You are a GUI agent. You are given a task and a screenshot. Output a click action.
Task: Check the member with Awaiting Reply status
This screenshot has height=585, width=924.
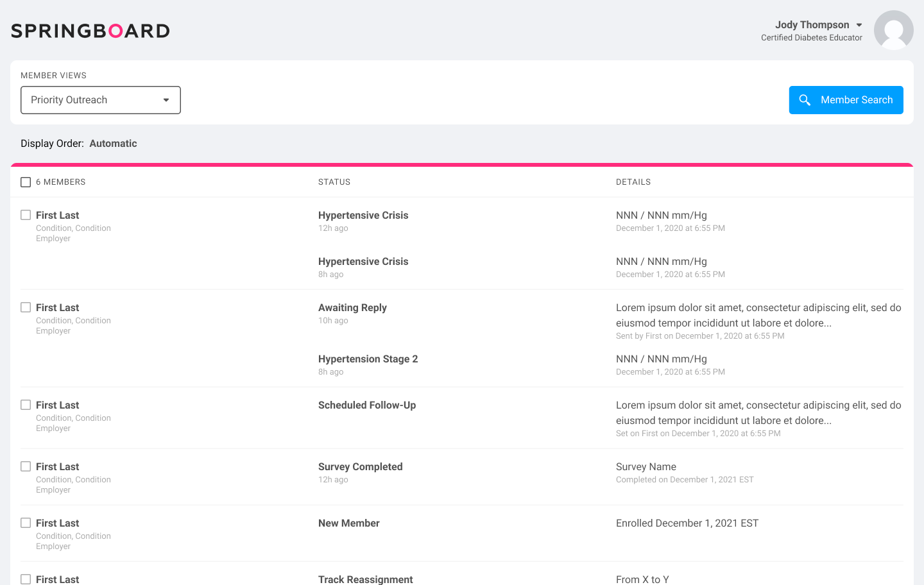[26, 307]
